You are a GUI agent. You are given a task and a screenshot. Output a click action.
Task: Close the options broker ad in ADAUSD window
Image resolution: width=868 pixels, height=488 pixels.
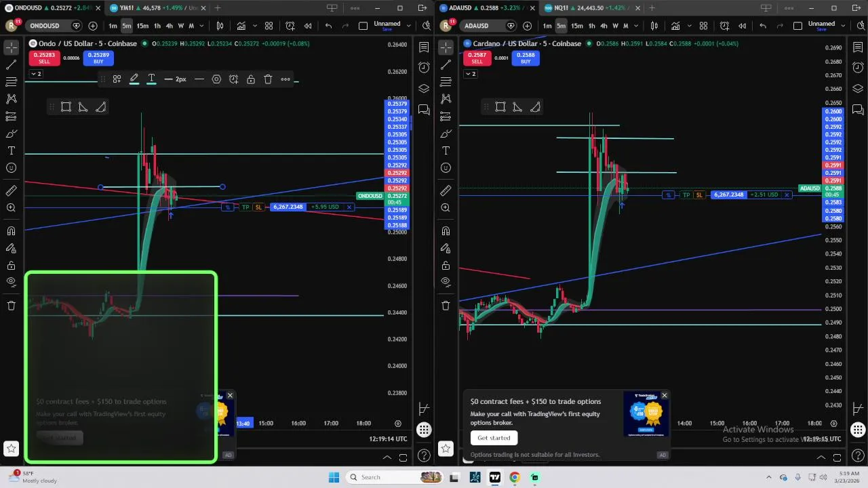[664, 395]
